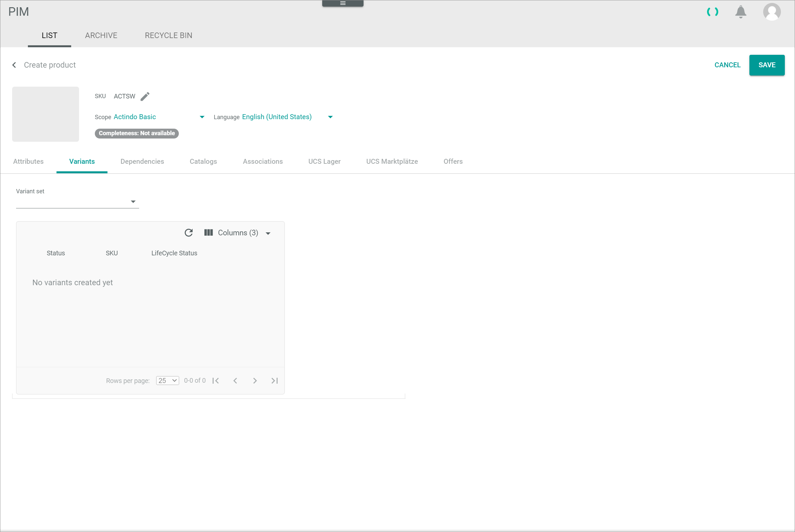The height and width of the screenshot is (532, 795).
Task: Go to next page of variants
Action: (x=255, y=381)
